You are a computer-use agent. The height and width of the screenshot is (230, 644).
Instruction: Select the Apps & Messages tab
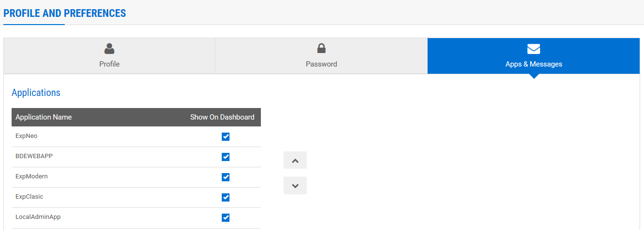tap(533, 56)
